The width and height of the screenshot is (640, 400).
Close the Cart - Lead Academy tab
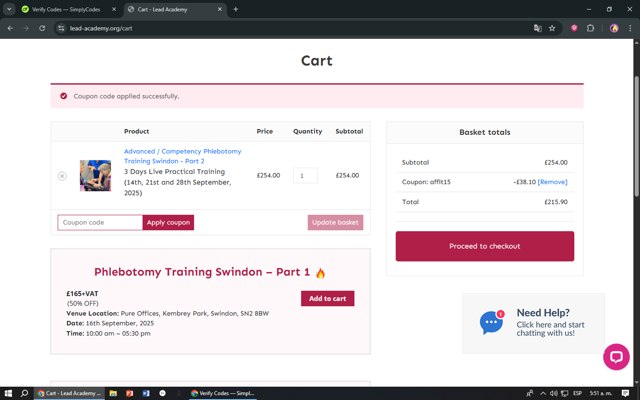click(x=220, y=9)
